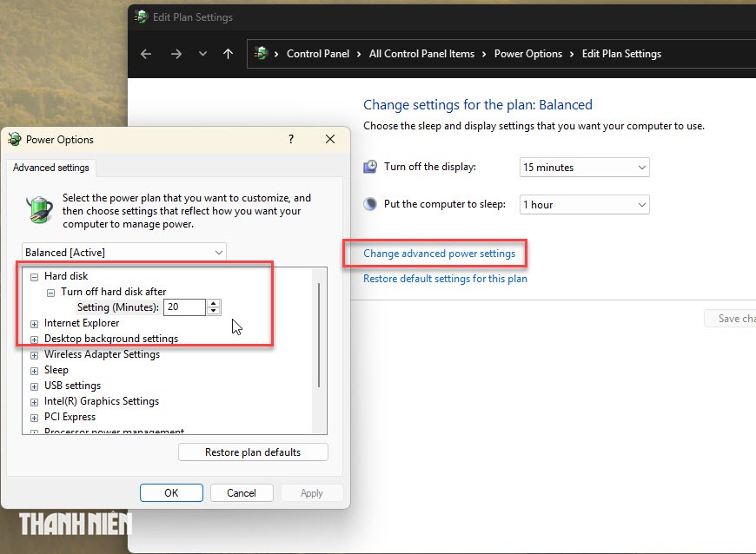Click the settings list vertical scrollbar
This screenshot has height=554, width=756.
point(319,335)
